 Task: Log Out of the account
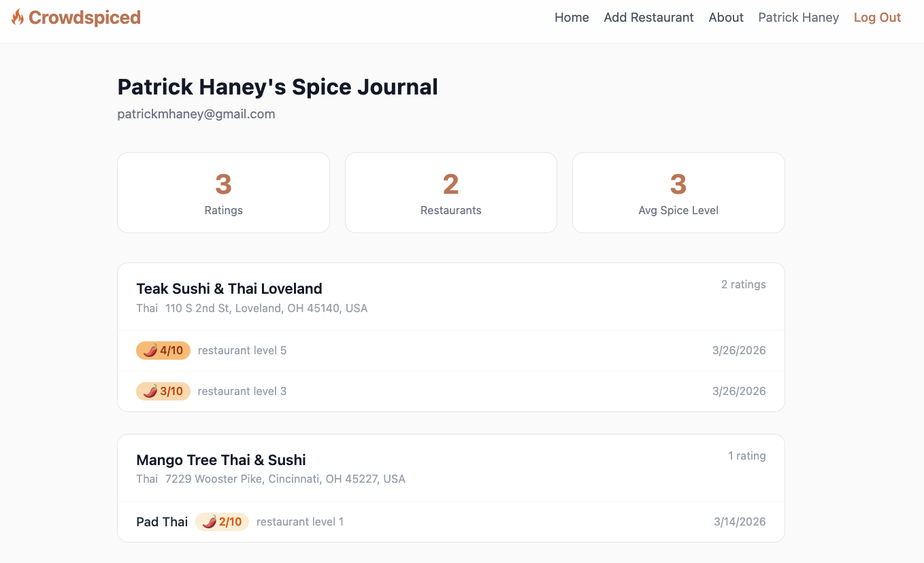click(877, 18)
